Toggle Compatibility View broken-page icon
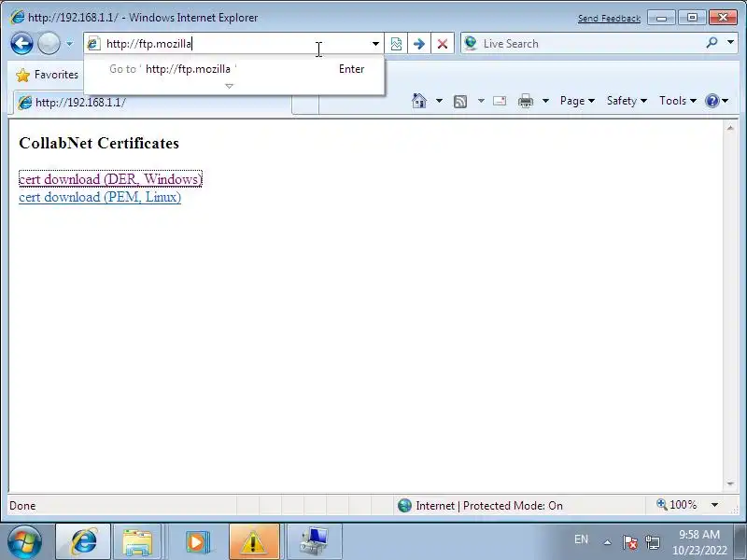The image size is (747, 560). (396, 44)
